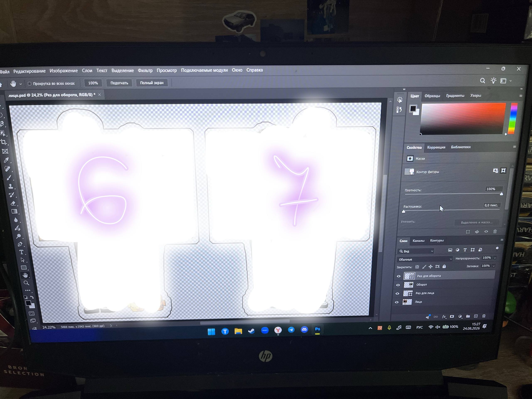Select the Eraser tool
532x399 pixels.
pyautogui.click(x=14, y=203)
